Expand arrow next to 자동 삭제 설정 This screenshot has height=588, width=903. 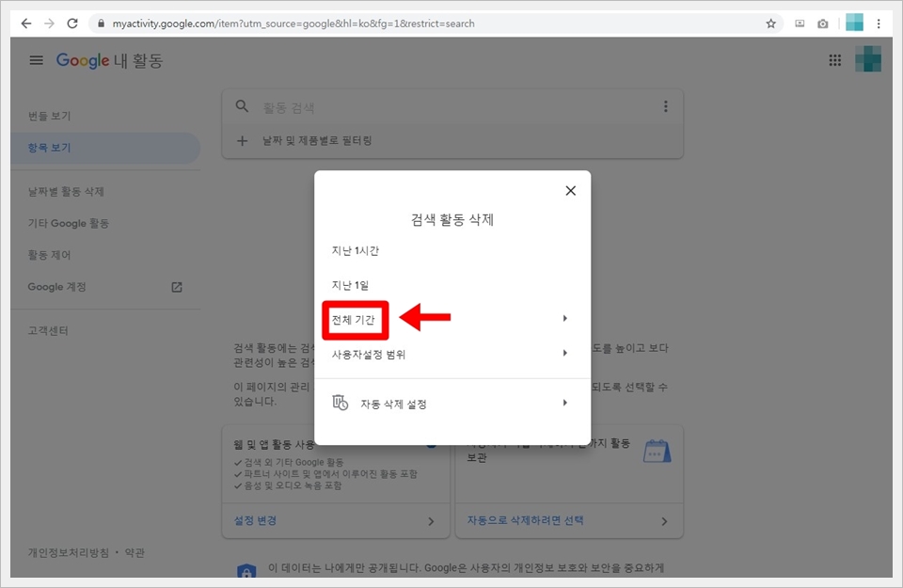point(565,403)
